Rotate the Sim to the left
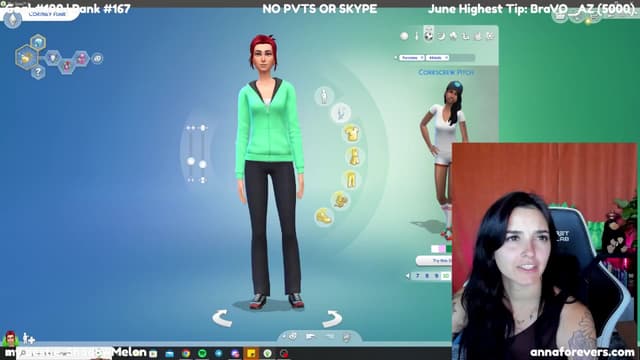 [x=222, y=318]
